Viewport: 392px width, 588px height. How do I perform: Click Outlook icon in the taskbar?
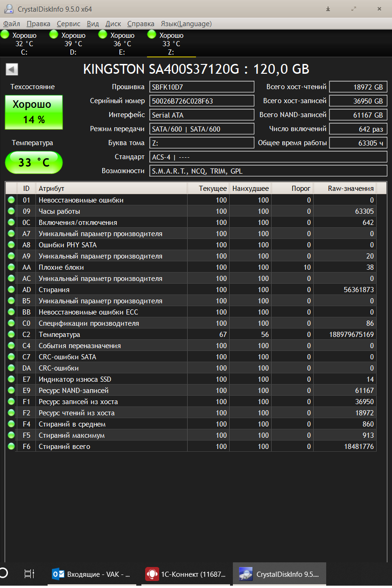[x=58, y=574]
